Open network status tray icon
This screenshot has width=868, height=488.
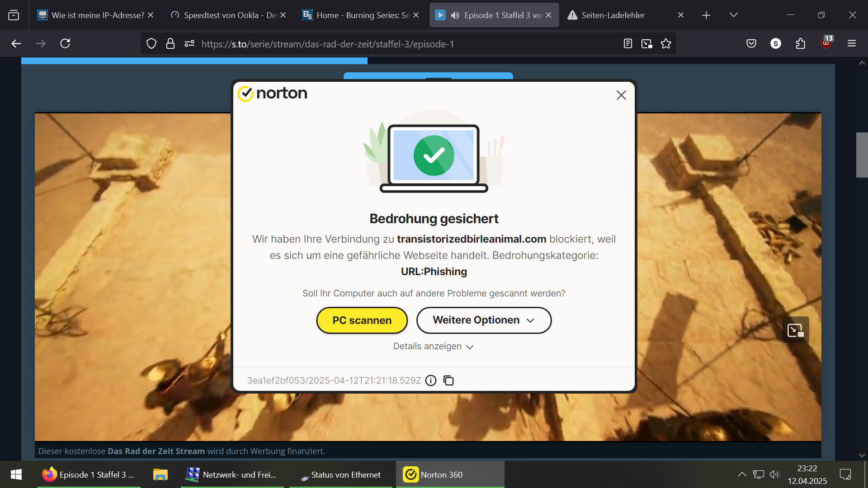point(759,474)
